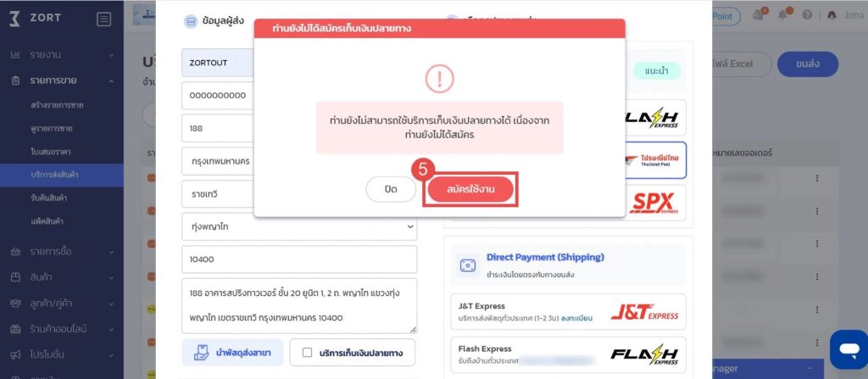Collapse the รายการขาย sidebar section
The height and width of the screenshot is (379, 868).
coord(62,81)
